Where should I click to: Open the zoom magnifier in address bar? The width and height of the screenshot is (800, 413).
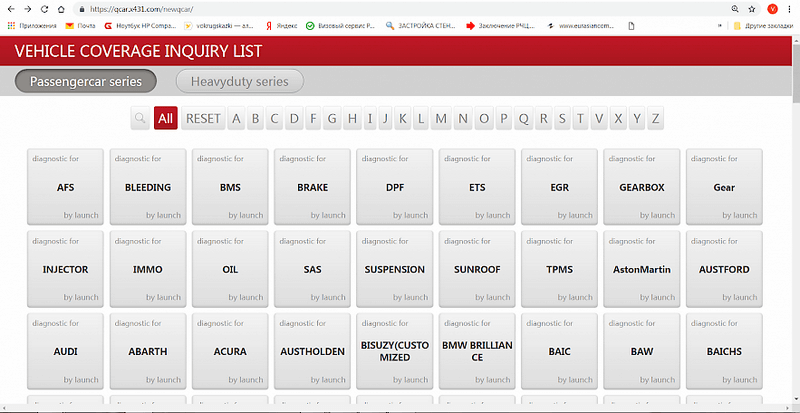pos(735,9)
